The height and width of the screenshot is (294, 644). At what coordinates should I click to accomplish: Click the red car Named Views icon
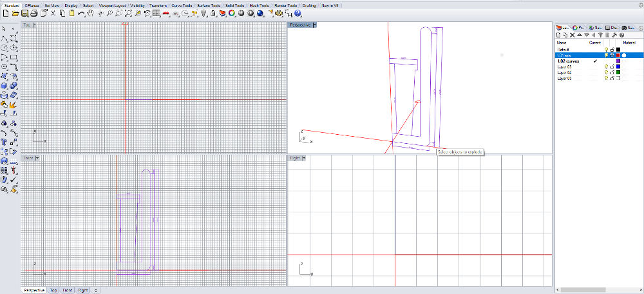tap(166, 14)
